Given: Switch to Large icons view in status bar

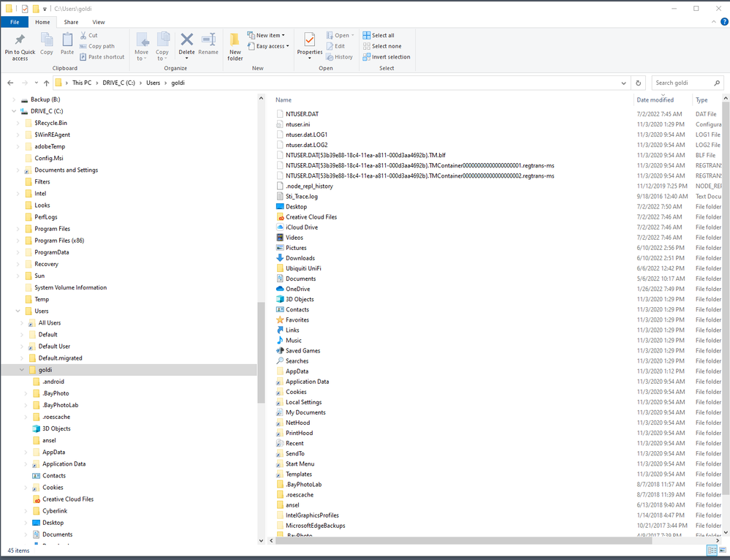Looking at the screenshot, I should (x=722, y=550).
